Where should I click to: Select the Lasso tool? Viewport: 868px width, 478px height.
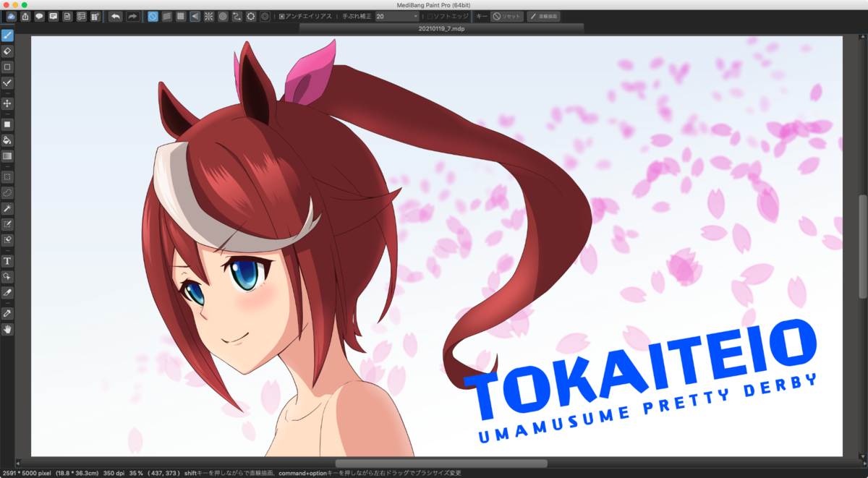tap(7, 192)
